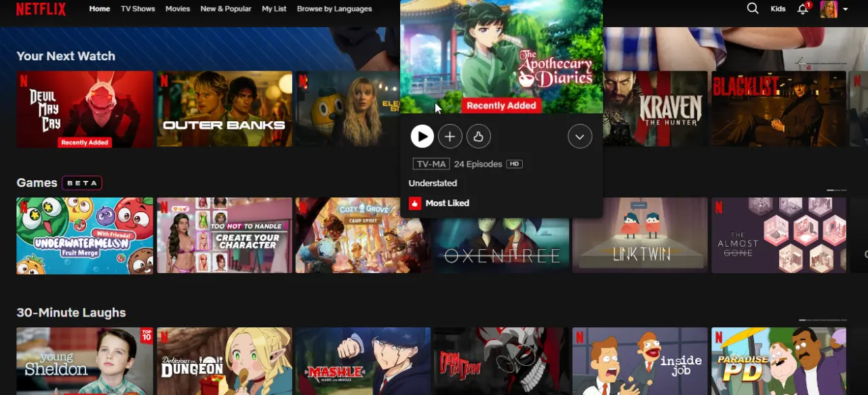Open Young Sheldon thumbnail
The width and height of the screenshot is (868, 395).
[85, 361]
